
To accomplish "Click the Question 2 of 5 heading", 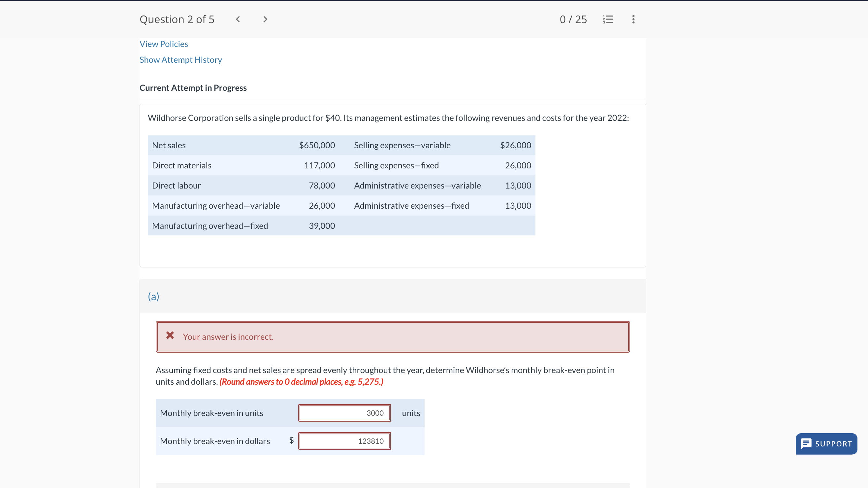I will coord(177,19).
